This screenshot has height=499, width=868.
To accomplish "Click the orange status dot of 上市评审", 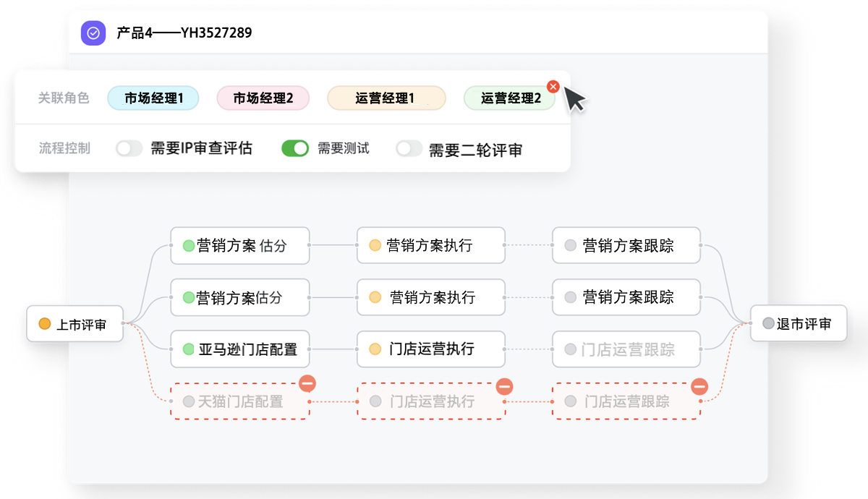I will tap(45, 324).
